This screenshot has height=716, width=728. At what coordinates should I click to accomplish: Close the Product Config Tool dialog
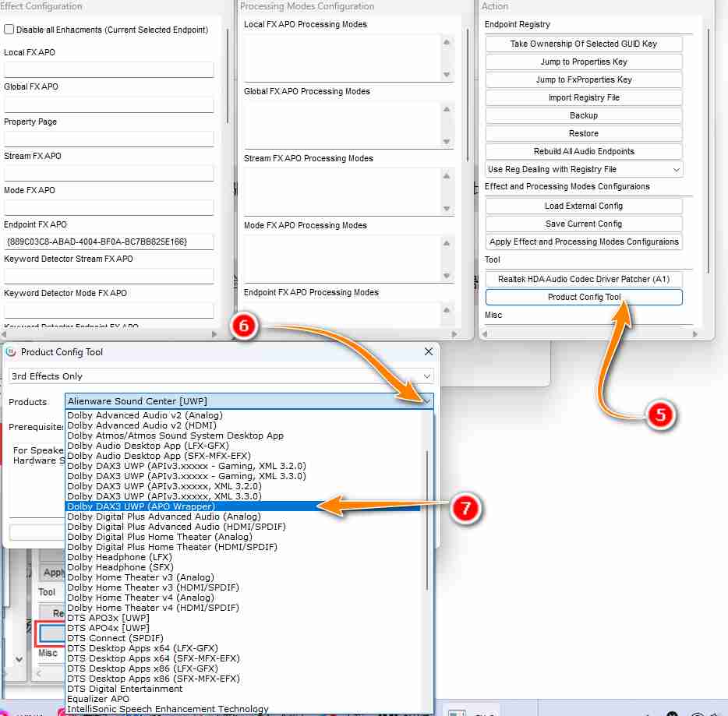coord(427,352)
